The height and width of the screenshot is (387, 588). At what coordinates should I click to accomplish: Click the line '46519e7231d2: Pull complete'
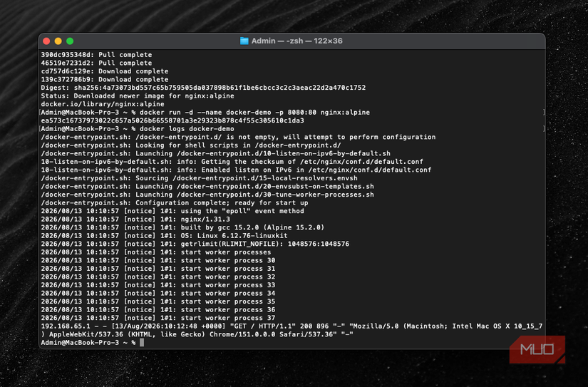(x=96, y=63)
